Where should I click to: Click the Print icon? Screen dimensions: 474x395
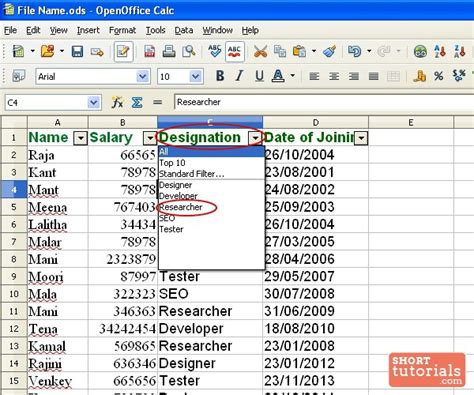click(169, 52)
